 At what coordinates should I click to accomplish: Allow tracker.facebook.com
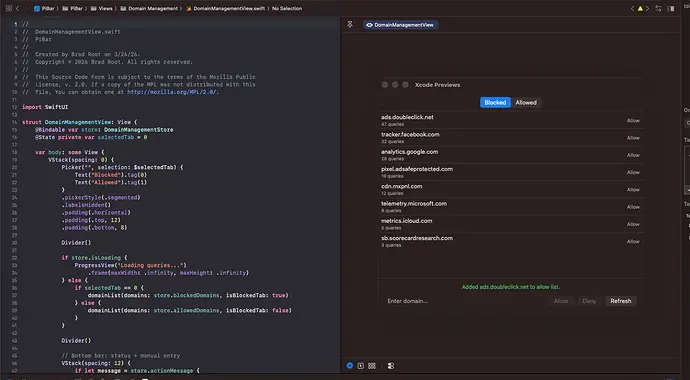tap(633, 138)
